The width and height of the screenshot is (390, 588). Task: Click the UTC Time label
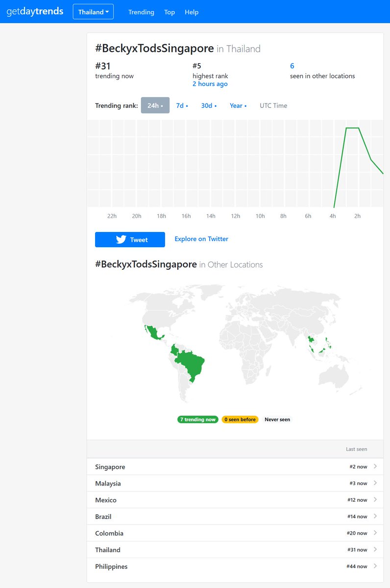click(x=273, y=106)
